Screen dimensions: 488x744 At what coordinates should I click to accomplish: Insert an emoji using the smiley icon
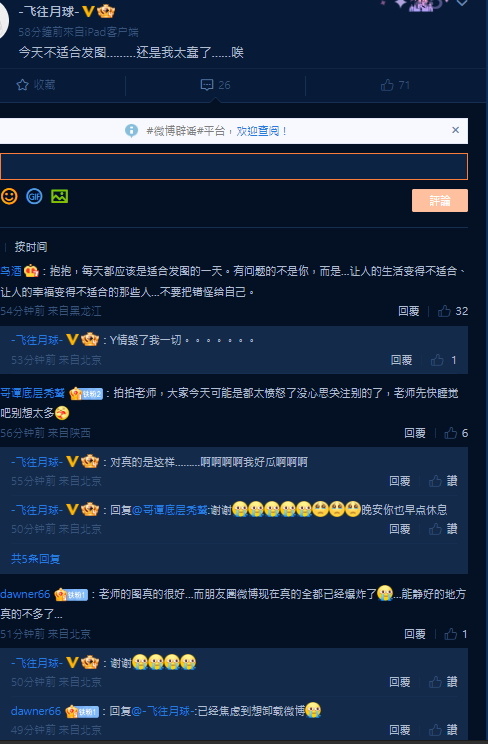click(9, 196)
